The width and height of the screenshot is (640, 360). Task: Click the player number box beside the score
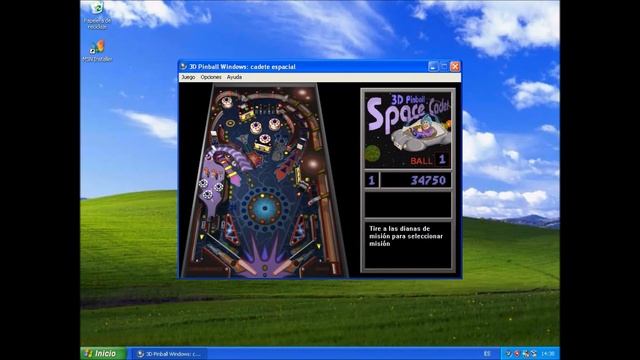(x=371, y=180)
